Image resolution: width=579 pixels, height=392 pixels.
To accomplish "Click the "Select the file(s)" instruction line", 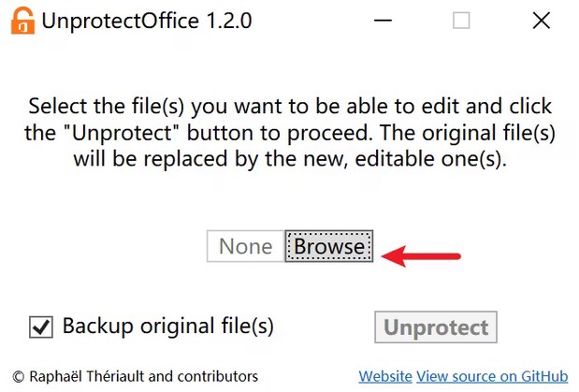I will [290, 106].
